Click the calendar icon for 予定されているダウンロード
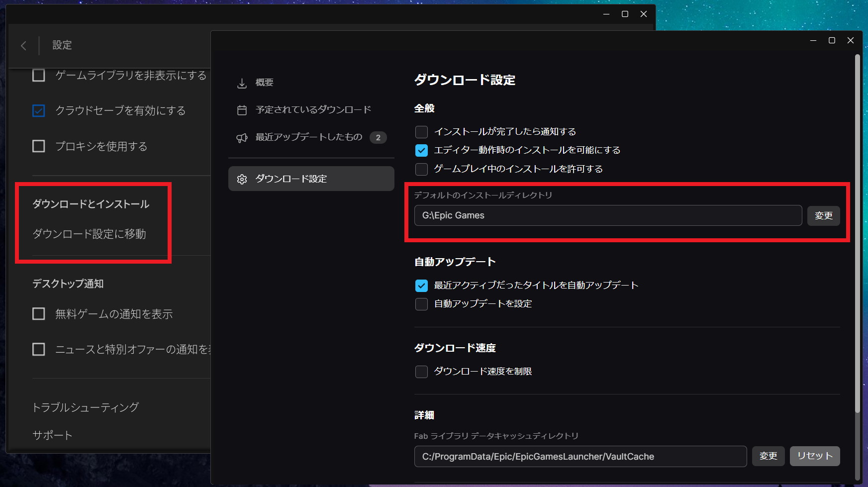This screenshot has width=868, height=487. [x=242, y=110]
